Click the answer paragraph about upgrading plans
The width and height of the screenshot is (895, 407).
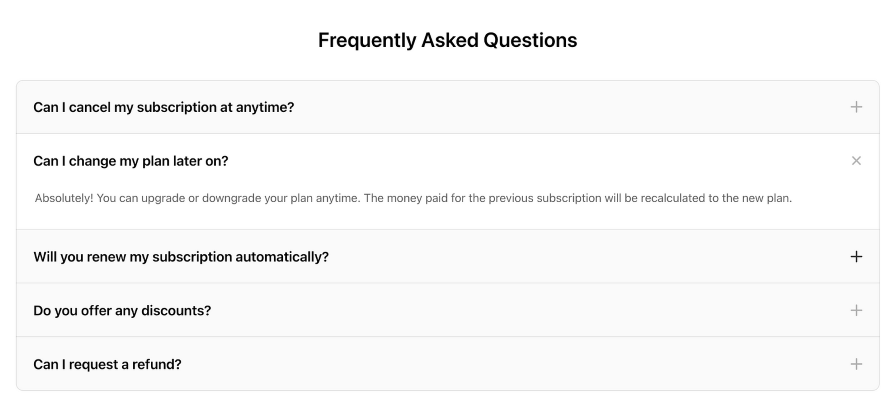(x=413, y=198)
